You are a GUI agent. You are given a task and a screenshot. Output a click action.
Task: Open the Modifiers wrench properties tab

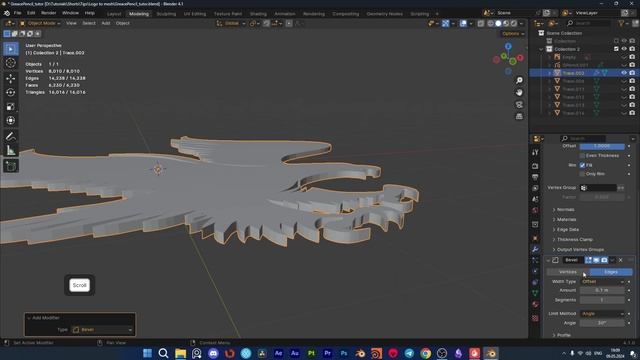536,249
